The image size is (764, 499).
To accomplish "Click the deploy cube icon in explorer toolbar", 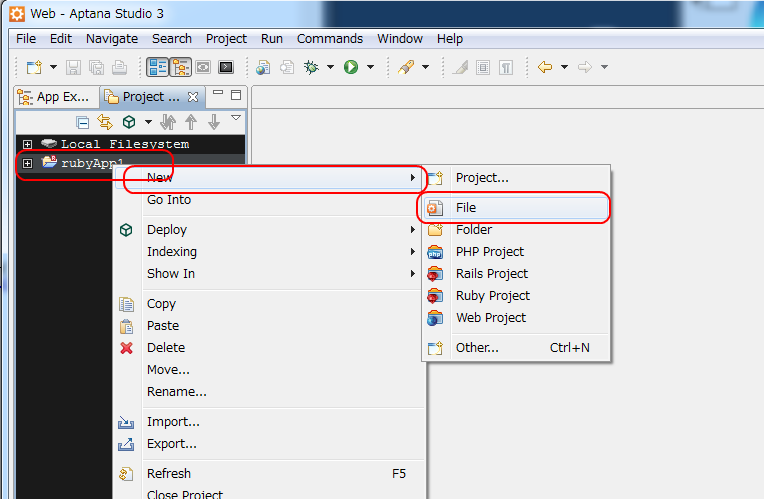I will point(129,122).
